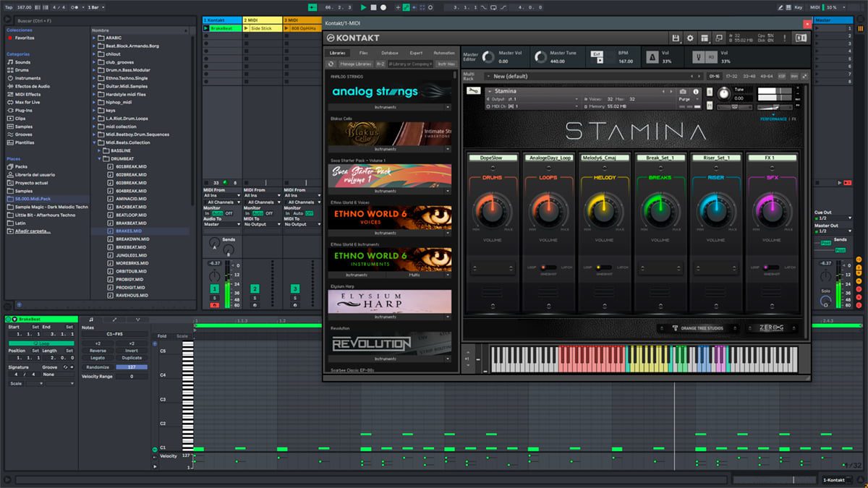Select BRAKES.MID file in browser

130,231
